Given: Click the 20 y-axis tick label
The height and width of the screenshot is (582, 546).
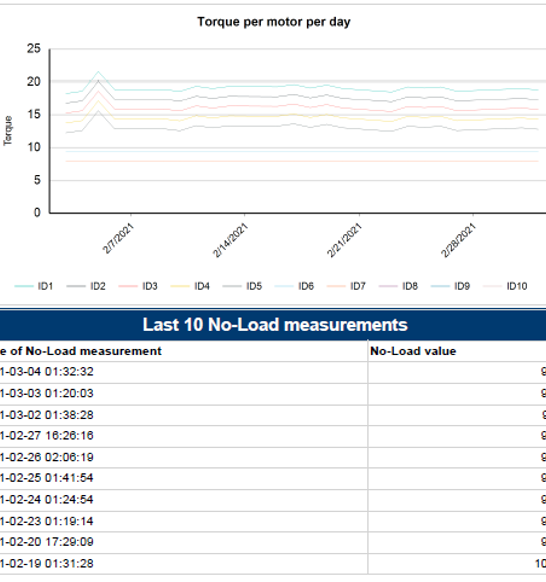Looking at the screenshot, I should [x=34, y=82].
